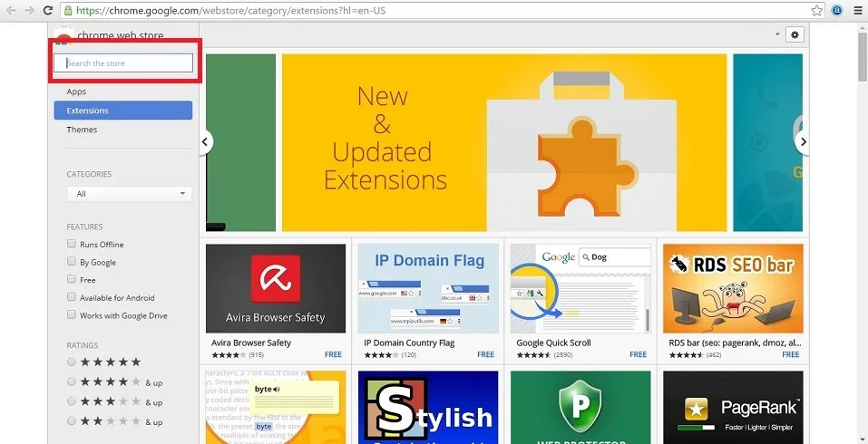Select four stars & up rating

click(72, 381)
